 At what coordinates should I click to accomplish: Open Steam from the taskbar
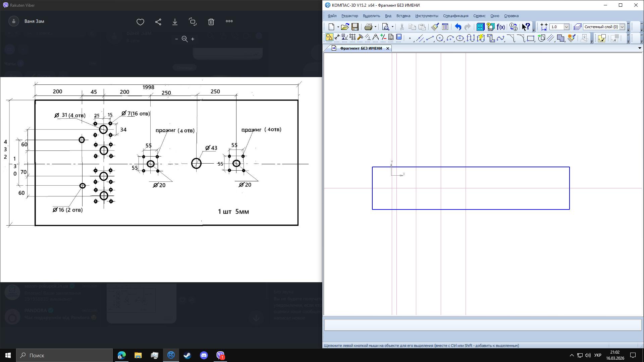[x=187, y=355]
